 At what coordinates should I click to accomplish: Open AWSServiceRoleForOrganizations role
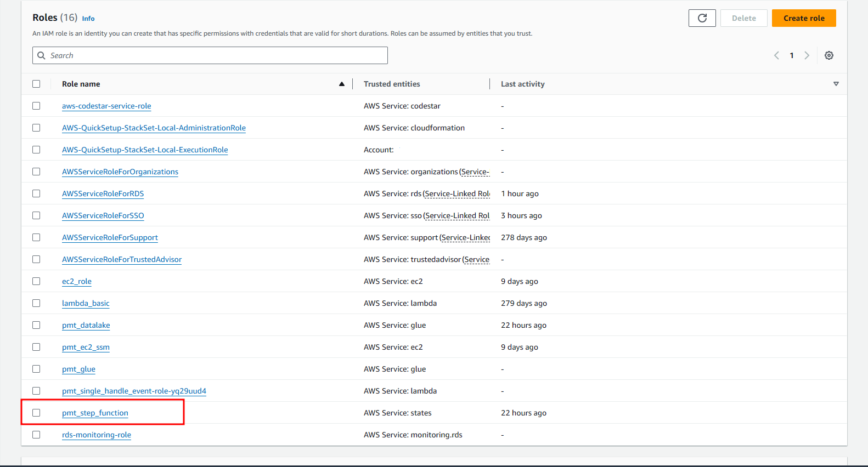pyautogui.click(x=120, y=172)
